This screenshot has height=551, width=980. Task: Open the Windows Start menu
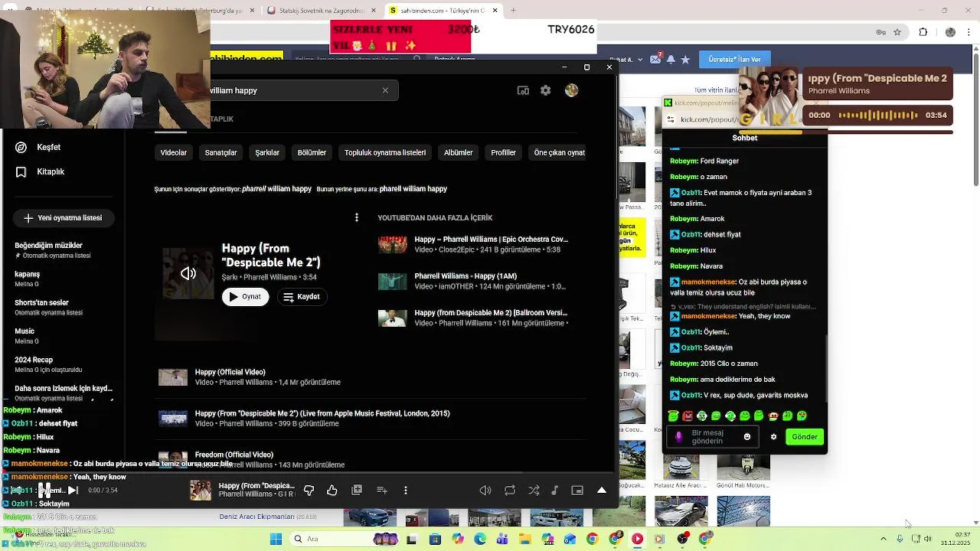point(276,539)
